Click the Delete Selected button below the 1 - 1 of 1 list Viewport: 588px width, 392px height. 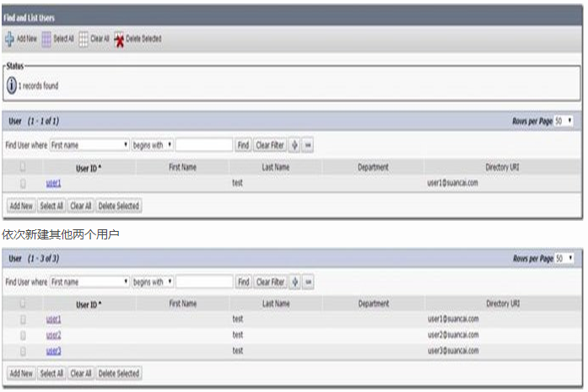pyautogui.click(x=118, y=206)
